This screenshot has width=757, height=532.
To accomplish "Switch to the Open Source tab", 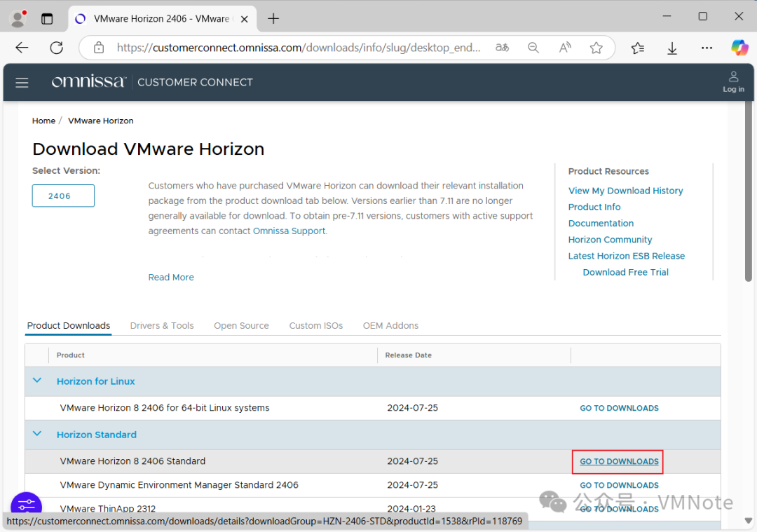I will coord(241,325).
